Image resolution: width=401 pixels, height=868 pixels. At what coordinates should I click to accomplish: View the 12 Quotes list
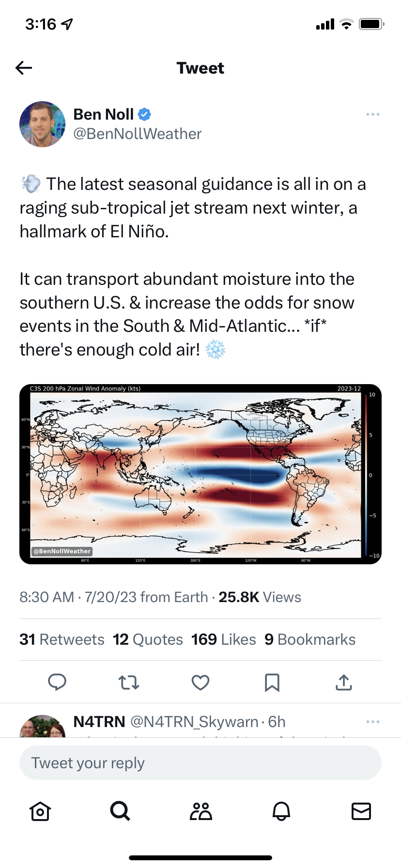click(148, 639)
